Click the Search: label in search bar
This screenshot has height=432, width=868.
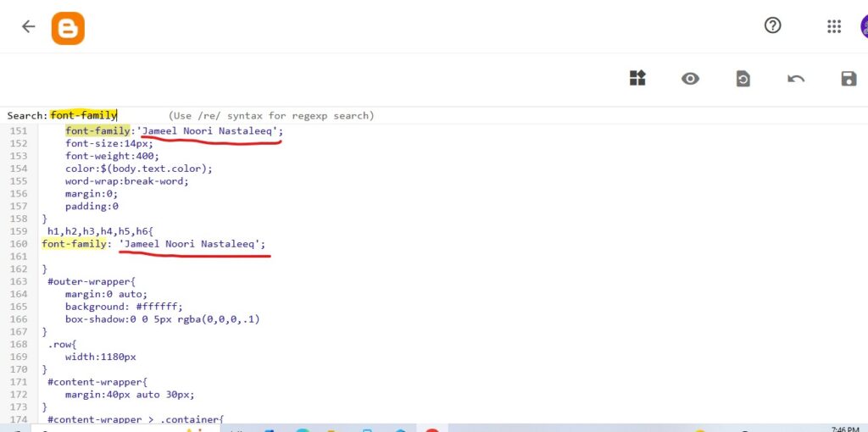pos(27,115)
